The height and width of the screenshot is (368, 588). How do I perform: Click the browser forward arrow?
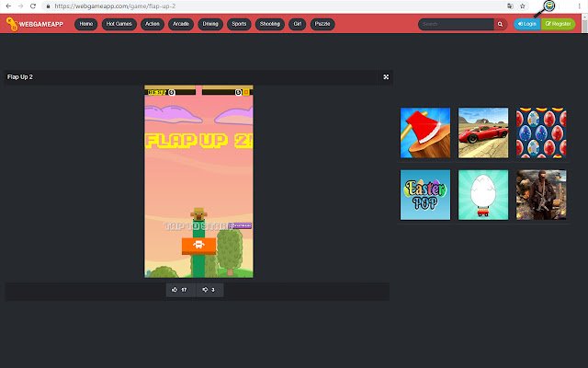click(20, 6)
